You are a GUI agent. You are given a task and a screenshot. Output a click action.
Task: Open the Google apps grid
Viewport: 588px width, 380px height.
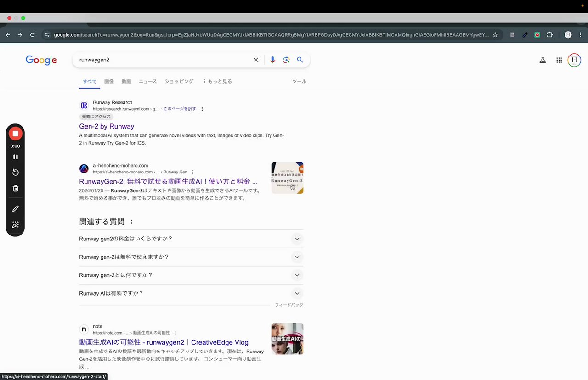[x=559, y=60]
